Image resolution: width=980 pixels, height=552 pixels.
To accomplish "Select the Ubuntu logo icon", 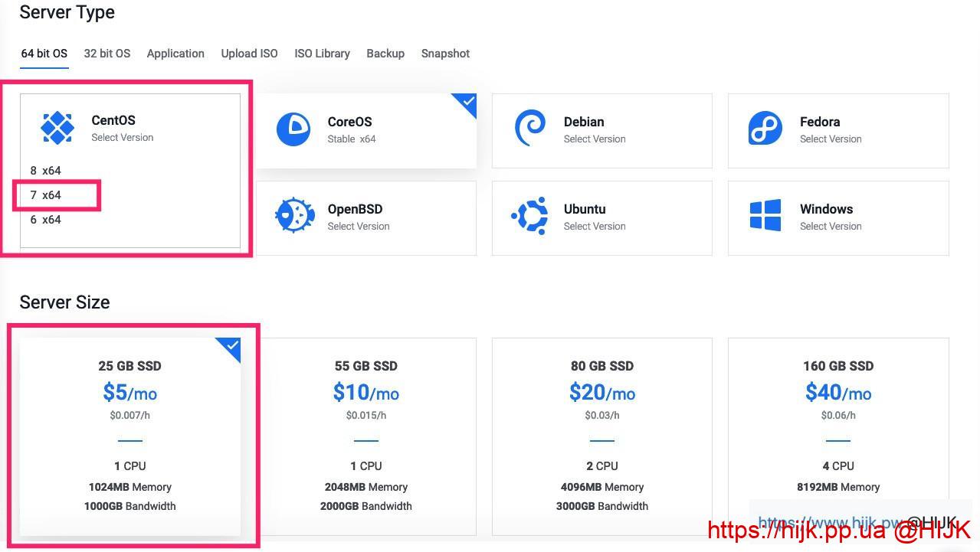I will coord(529,216).
